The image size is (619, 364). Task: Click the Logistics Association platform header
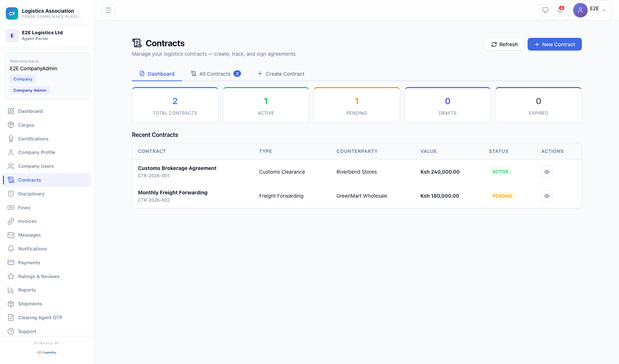point(47,13)
